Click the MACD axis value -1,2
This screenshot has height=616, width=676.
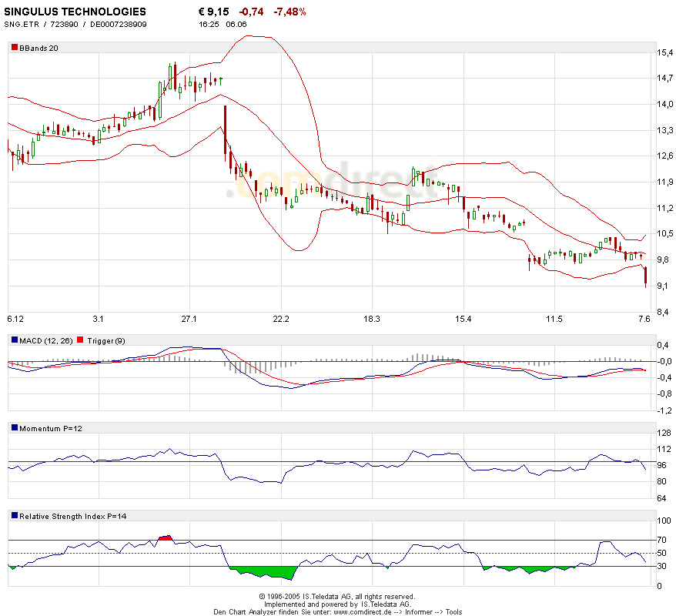pyautogui.click(x=664, y=410)
